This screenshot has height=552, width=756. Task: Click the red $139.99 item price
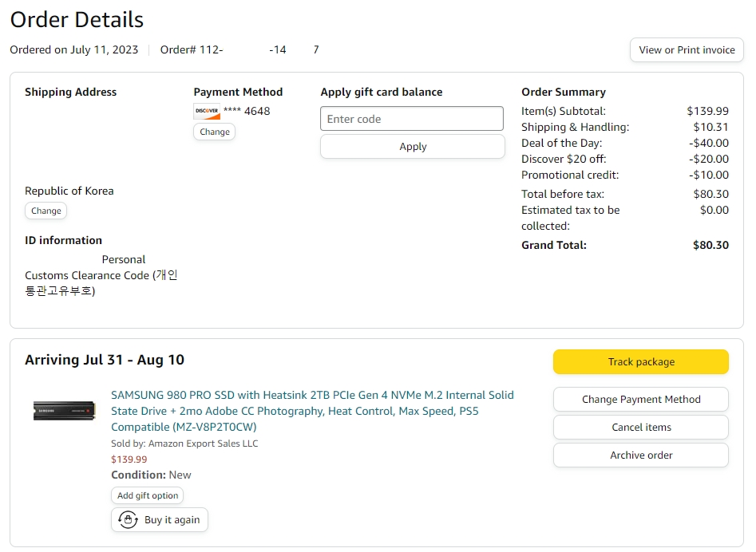pos(129,459)
